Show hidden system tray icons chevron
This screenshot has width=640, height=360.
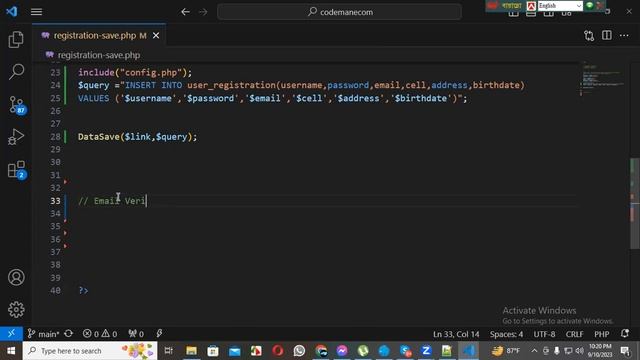click(534, 351)
